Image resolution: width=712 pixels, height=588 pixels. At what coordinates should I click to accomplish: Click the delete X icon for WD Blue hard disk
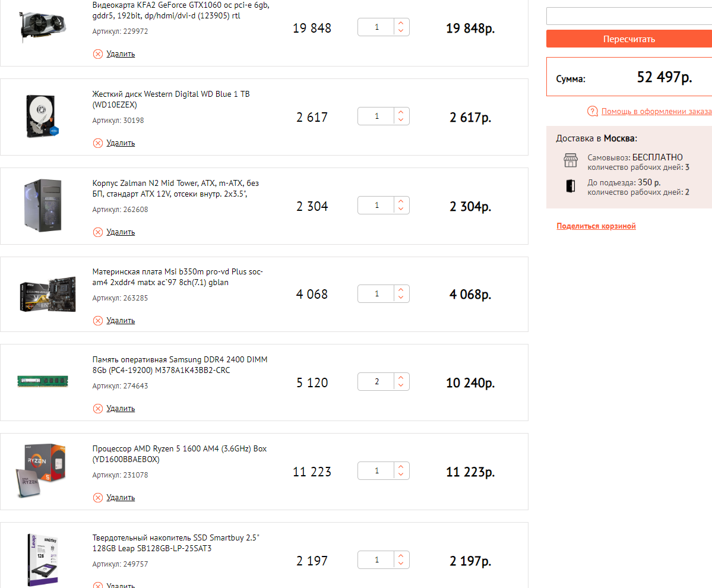pyautogui.click(x=98, y=143)
